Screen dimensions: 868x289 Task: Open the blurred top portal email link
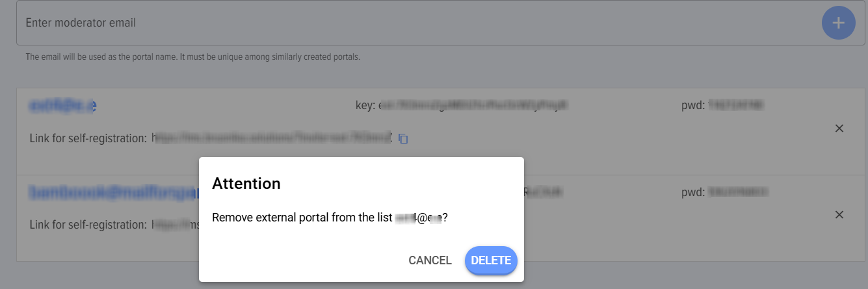[62, 105]
